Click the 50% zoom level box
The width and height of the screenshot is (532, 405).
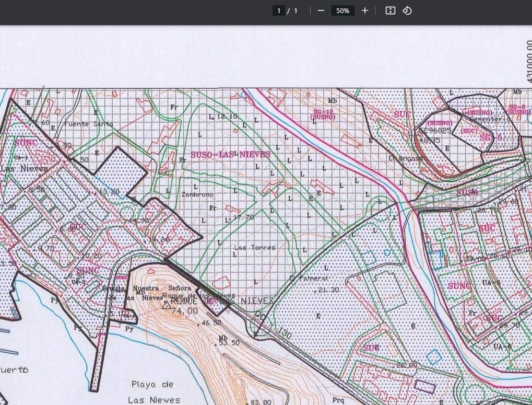(x=342, y=10)
